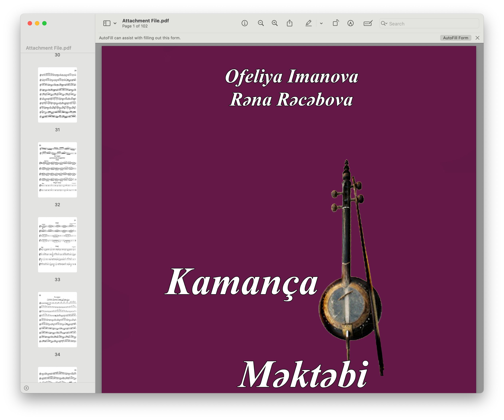Click the AutoFill Form button
The image size is (504, 420).
pyautogui.click(x=456, y=38)
